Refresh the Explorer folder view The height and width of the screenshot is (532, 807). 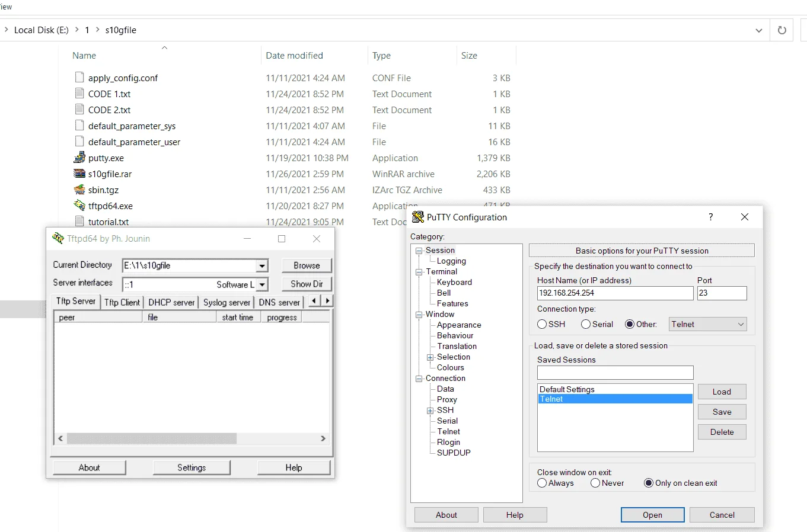[782, 30]
